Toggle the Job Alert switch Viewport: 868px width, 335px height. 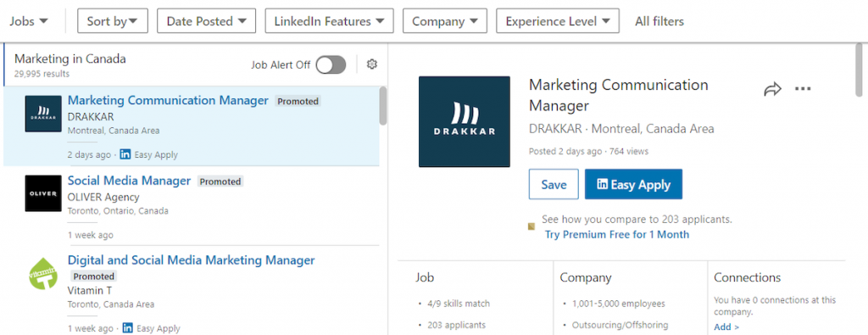coord(331,64)
